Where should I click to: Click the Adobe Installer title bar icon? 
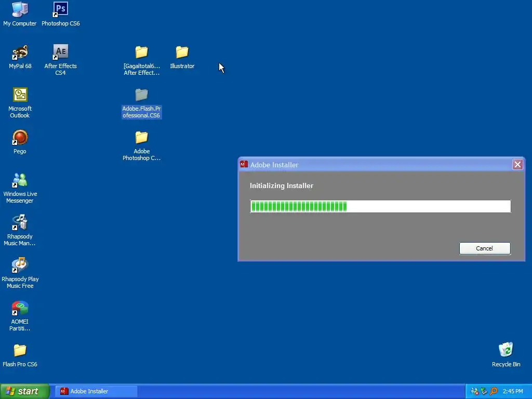point(244,165)
